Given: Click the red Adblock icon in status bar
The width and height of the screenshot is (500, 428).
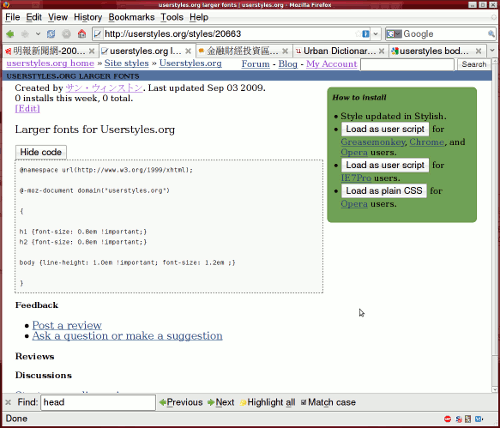Looking at the screenshot, I should tap(448, 419).
